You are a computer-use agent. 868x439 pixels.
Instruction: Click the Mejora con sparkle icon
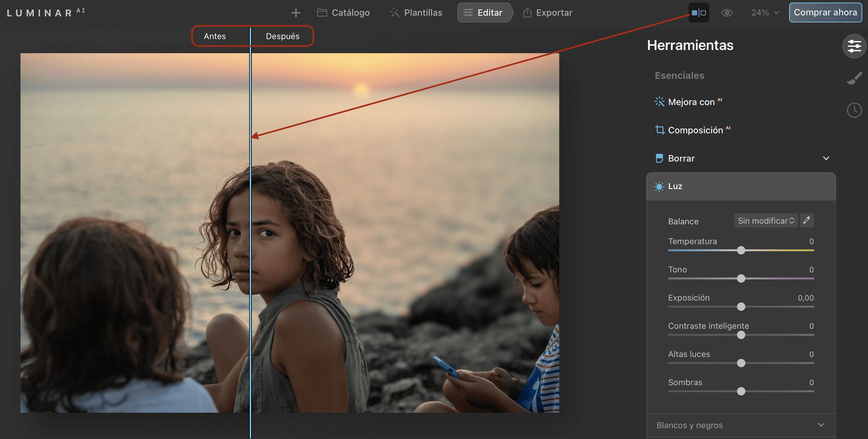pos(659,102)
